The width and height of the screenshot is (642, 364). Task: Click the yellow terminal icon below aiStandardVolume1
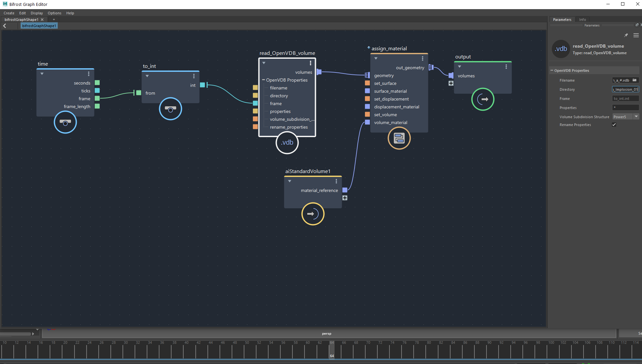[313, 214]
